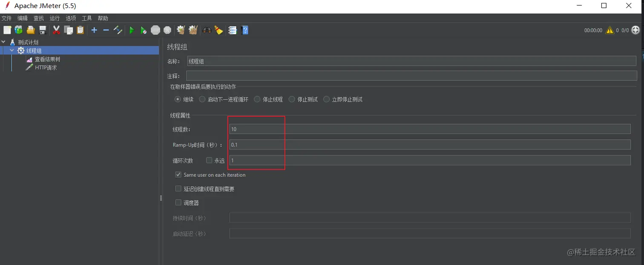Open a test plan with folder icon

[30, 30]
